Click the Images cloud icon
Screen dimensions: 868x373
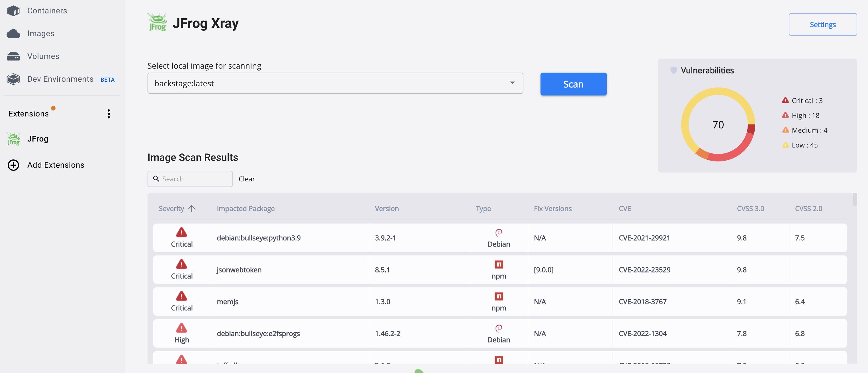tap(13, 33)
